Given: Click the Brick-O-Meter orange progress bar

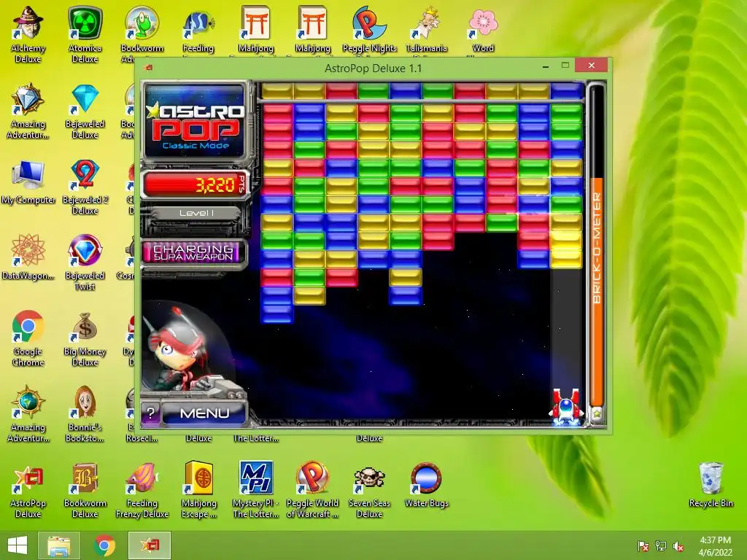Looking at the screenshot, I should 597,292.
